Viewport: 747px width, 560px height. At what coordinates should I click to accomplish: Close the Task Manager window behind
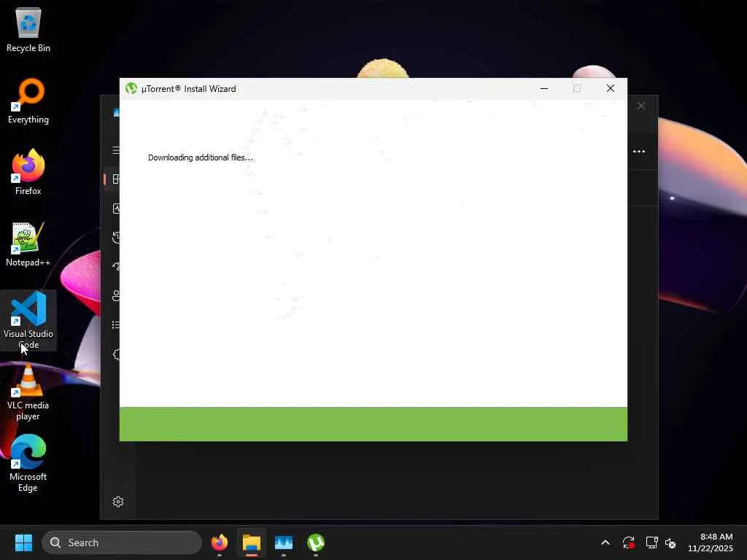pos(641,106)
